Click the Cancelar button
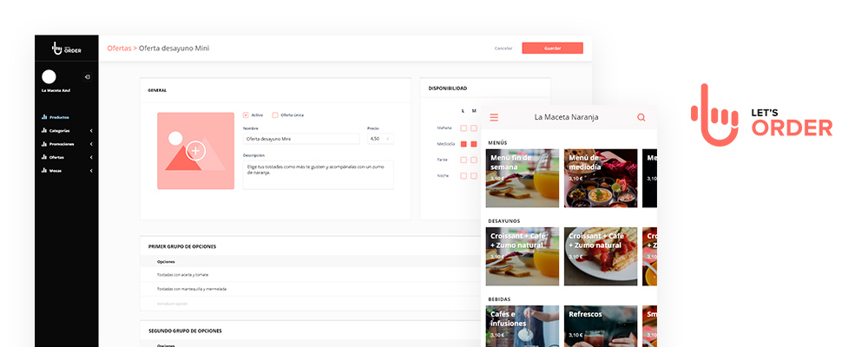 503,49
